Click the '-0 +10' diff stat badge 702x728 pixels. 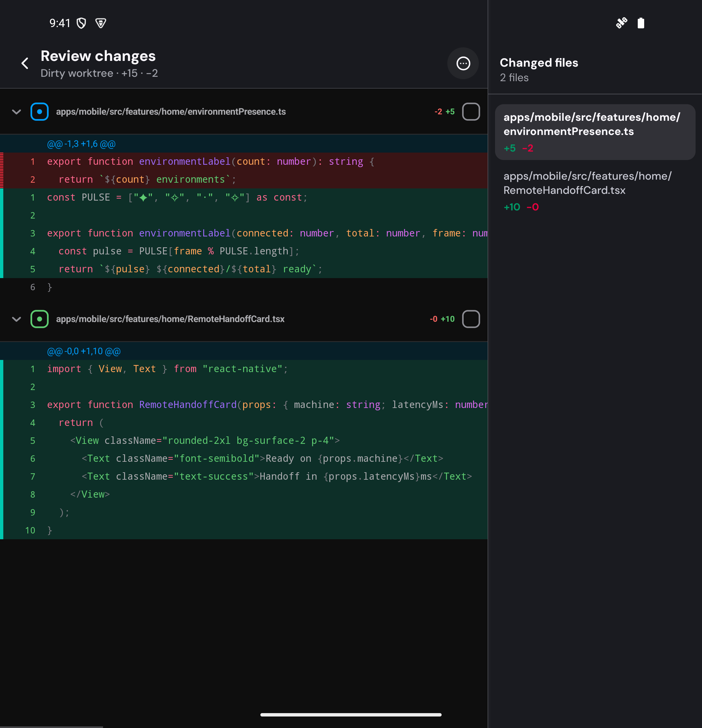(442, 319)
